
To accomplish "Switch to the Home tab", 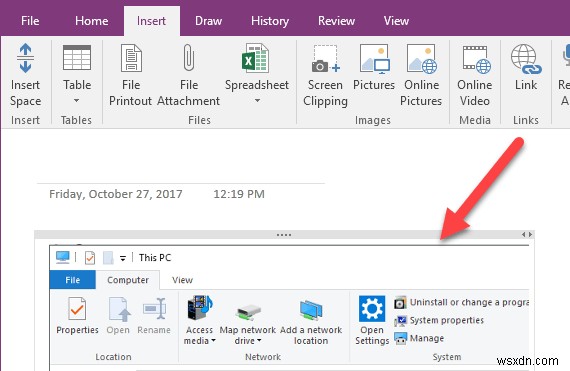I will pyautogui.click(x=92, y=21).
